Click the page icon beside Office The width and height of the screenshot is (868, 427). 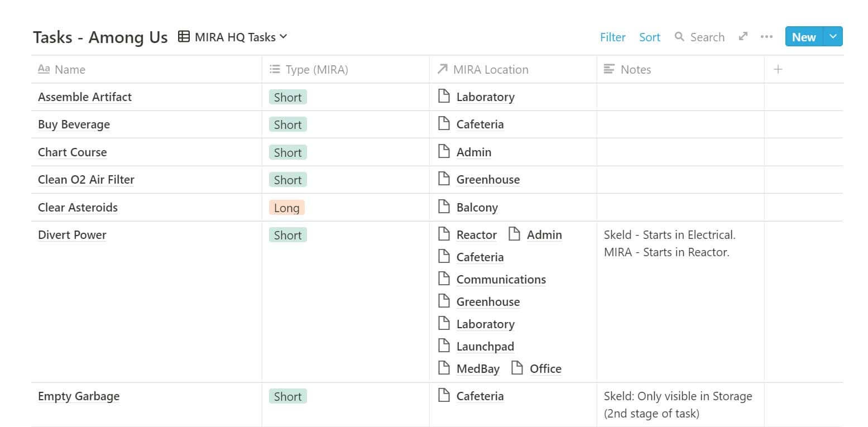coord(517,368)
